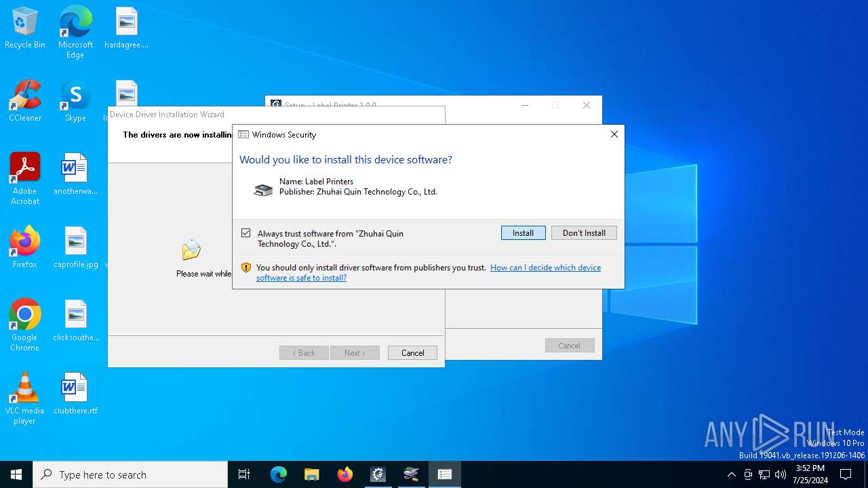Switch to the Windows Security taskbar item

445,474
